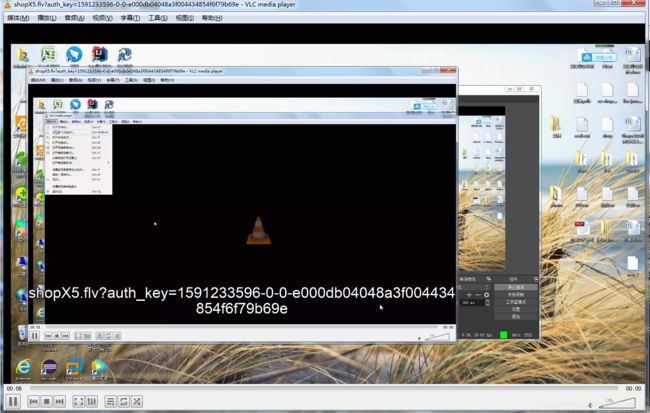Show extended settings equalizer panel

[x=92, y=401]
